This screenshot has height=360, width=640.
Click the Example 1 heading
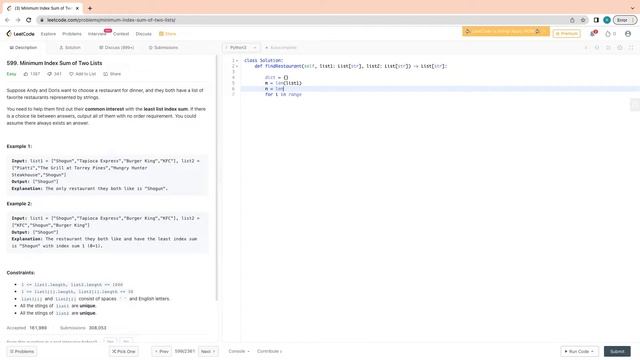point(19,146)
